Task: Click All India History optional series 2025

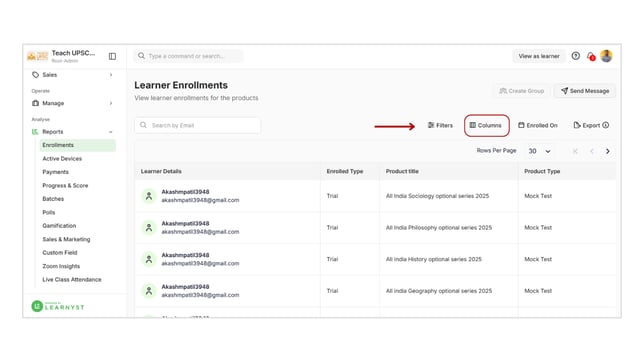Action: pos(434,259)
